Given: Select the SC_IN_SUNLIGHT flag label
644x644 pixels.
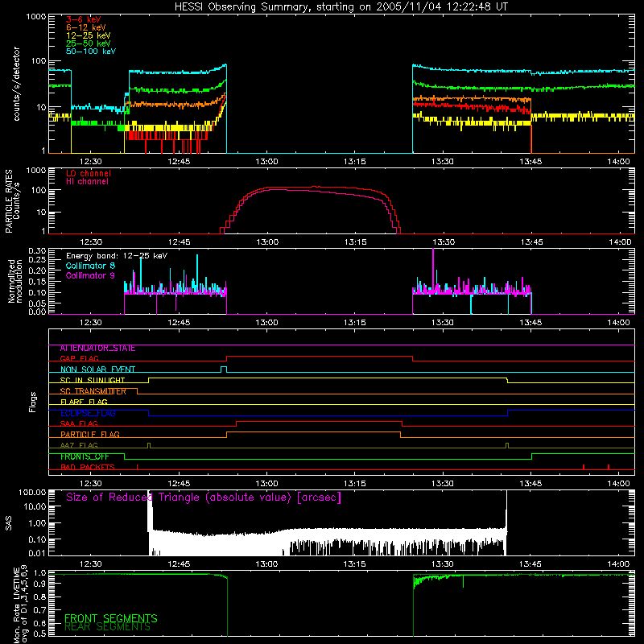Looking at the screenshot, I should click(93, 380).
